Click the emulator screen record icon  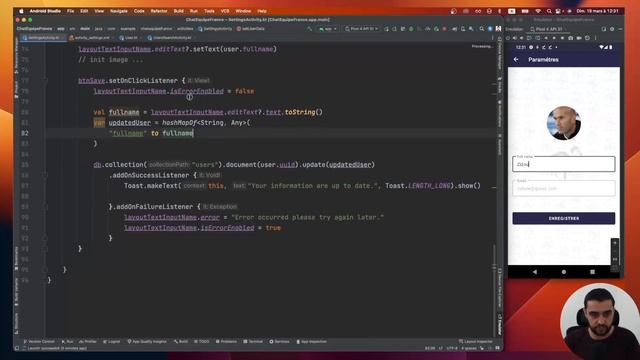(579, 38)
